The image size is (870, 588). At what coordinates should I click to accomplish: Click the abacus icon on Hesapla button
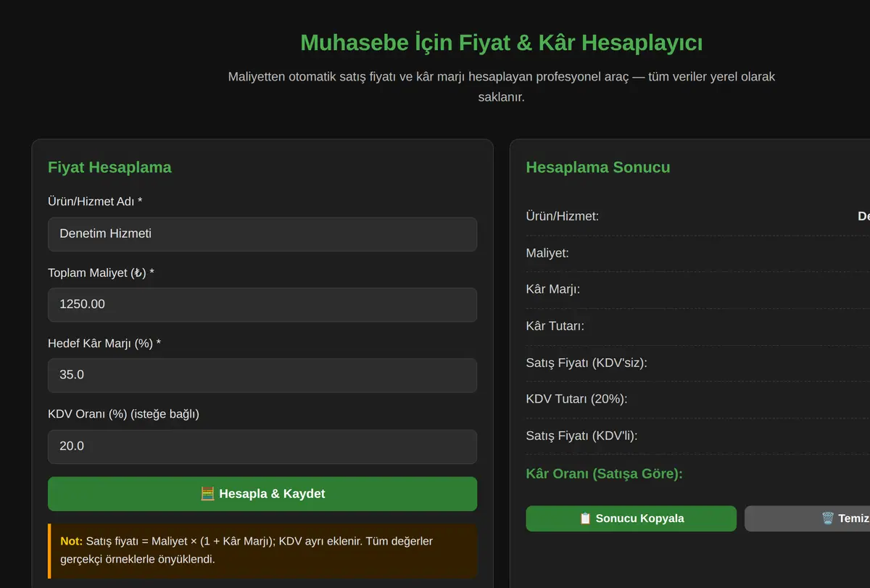[207, 494]
